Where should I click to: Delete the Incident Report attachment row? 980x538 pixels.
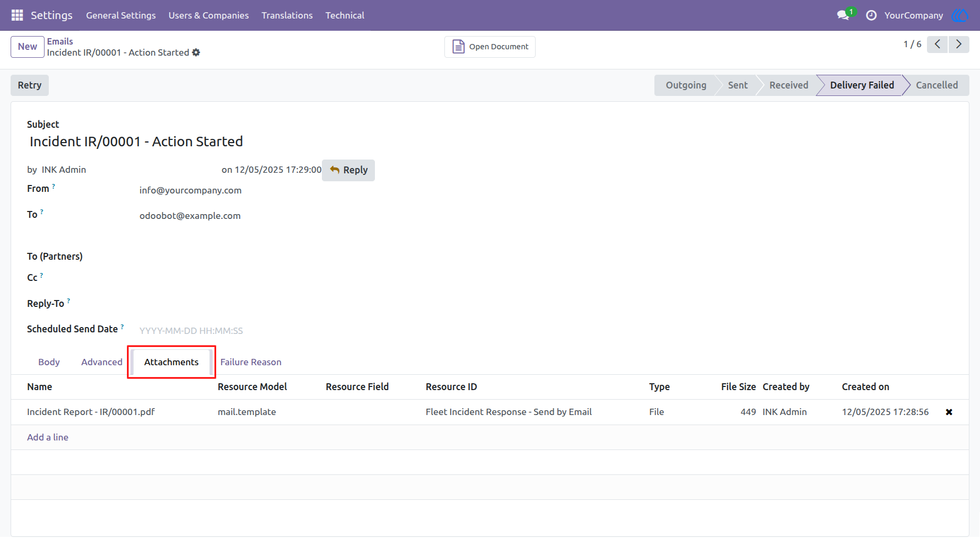pyautogui.click(x=949, y=412)
